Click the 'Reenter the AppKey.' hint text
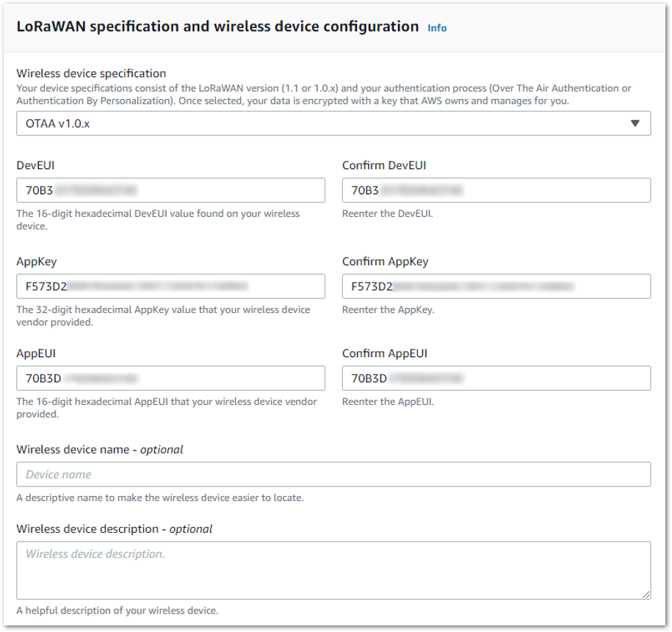Viewport: 672px width, 632px height. [389, 309]
